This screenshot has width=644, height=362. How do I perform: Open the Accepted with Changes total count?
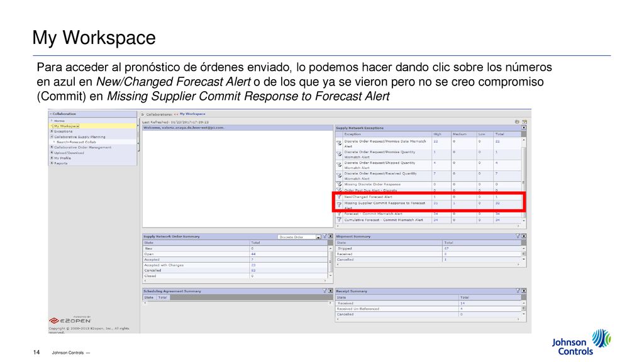(253, 265)
